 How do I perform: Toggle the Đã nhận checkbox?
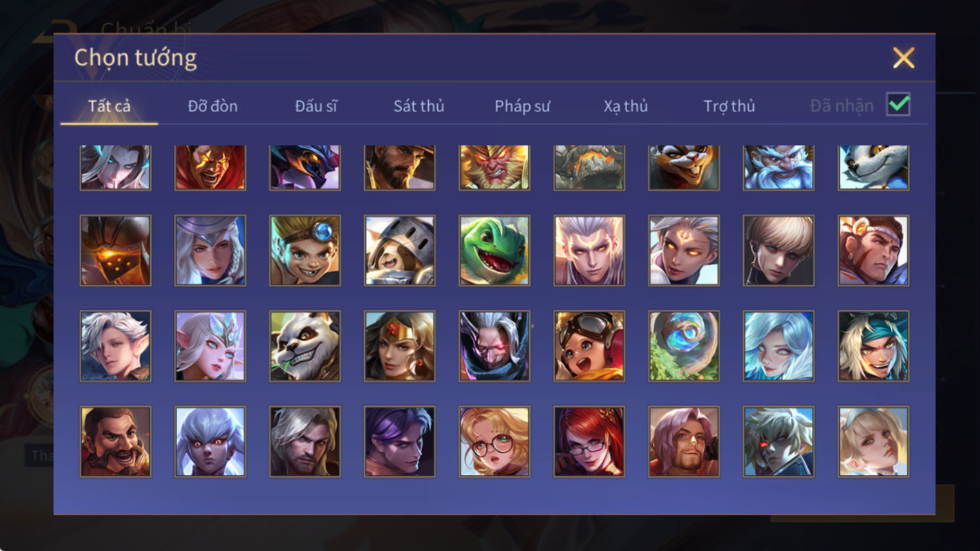click(898, 104)
